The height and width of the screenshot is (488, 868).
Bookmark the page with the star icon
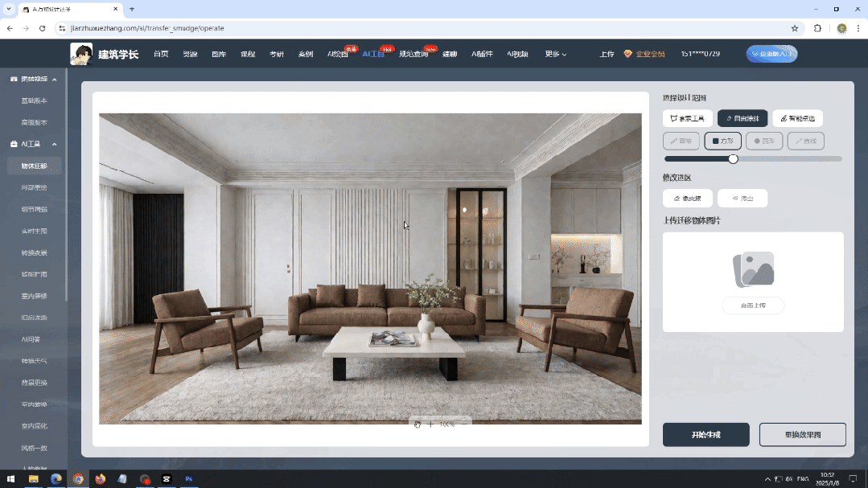tap(794, 28)
